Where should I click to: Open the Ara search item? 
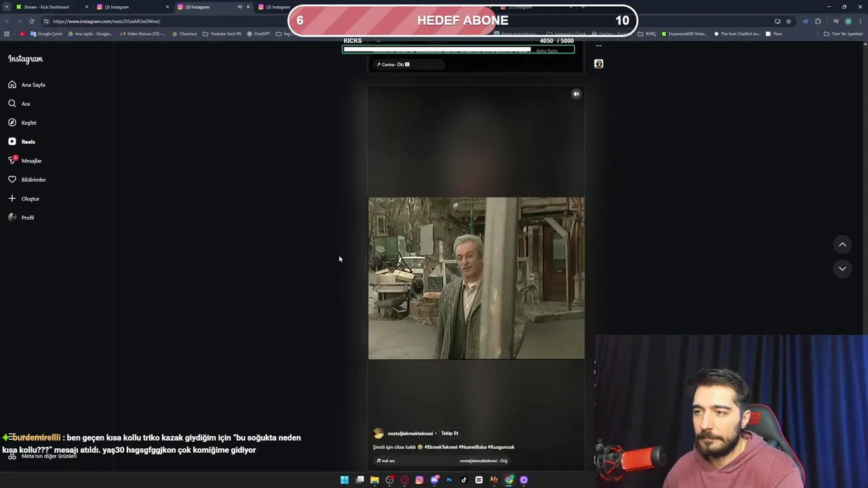(19, 104)
